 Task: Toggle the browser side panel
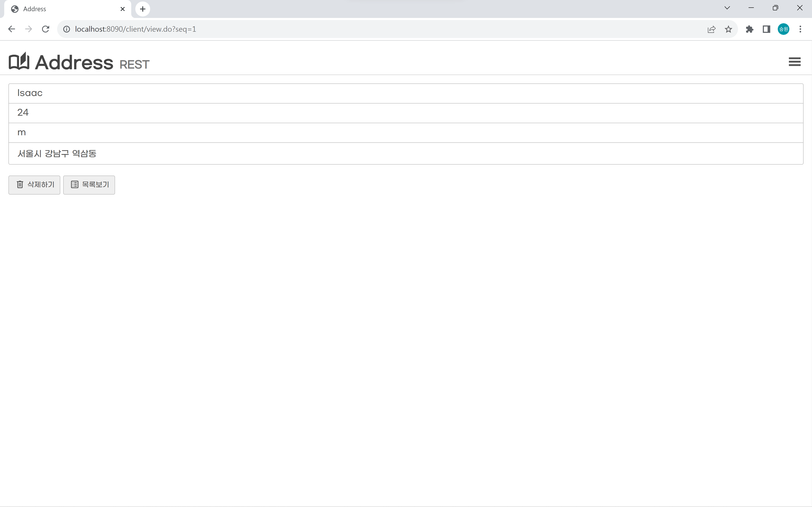coord(766,29)
